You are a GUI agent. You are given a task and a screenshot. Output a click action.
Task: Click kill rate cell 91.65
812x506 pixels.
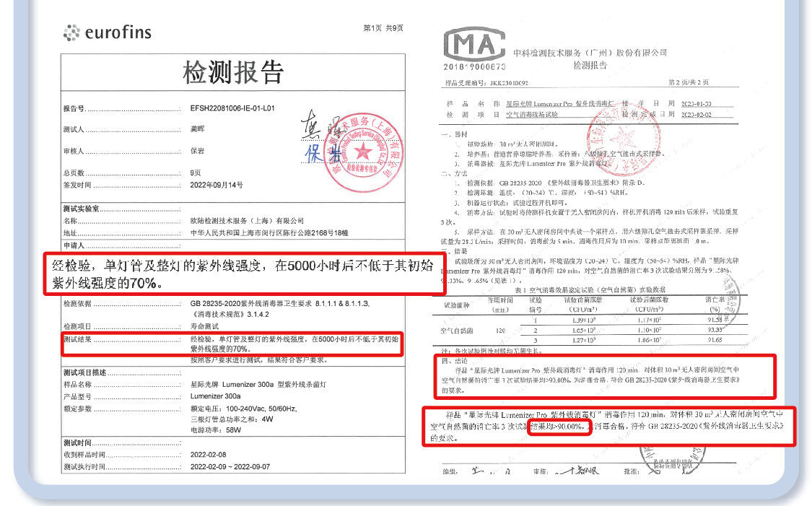click(715, 340)
